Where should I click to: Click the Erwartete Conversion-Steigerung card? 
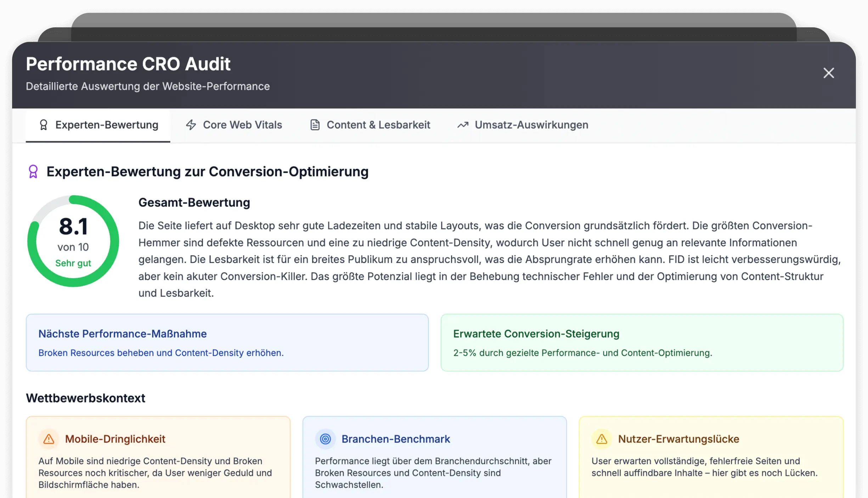point(642,342)
